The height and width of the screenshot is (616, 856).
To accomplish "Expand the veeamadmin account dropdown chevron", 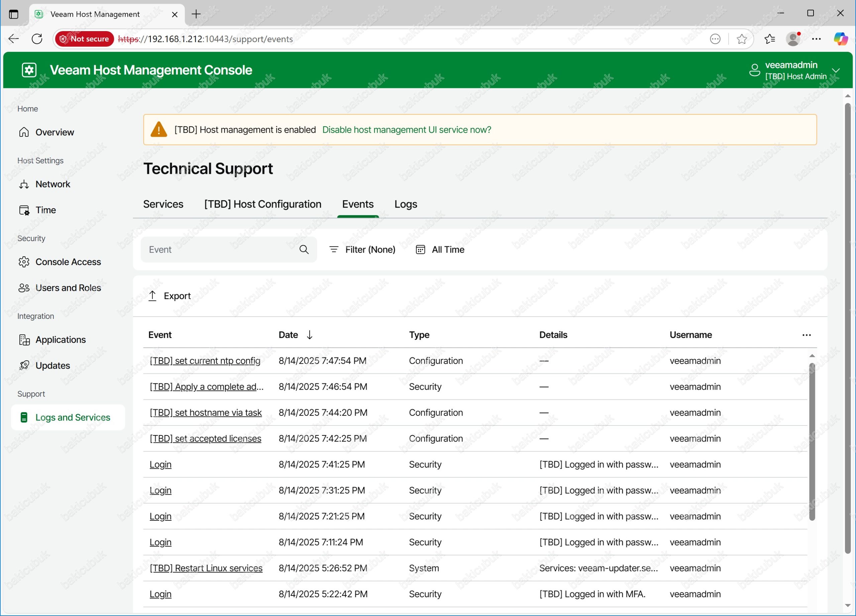I will pyautogui.click(x=836, y=70).
